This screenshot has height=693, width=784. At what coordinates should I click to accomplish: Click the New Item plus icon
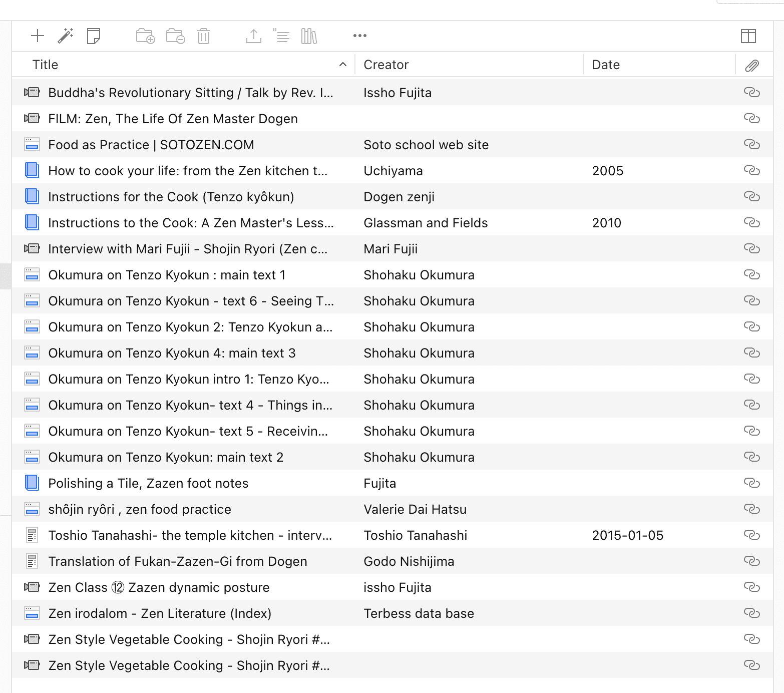[38, 36]
